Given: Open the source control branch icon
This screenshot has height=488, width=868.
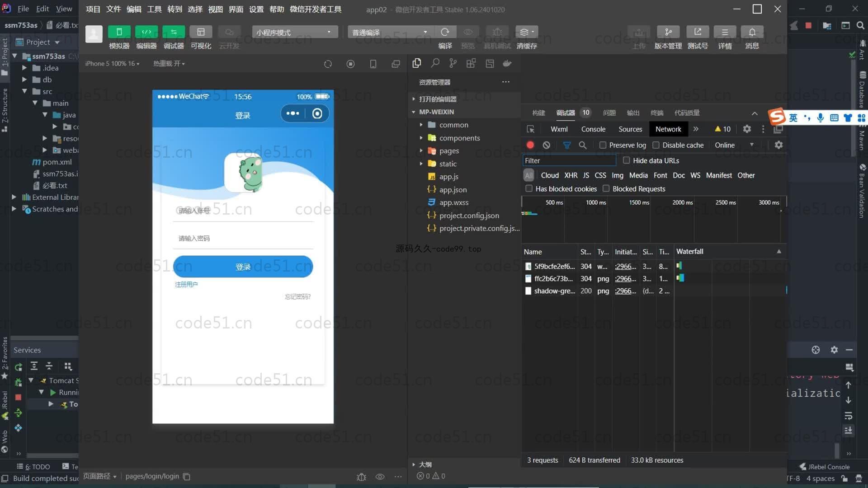Looking at the screenshot, I should [x=453, y=63].
